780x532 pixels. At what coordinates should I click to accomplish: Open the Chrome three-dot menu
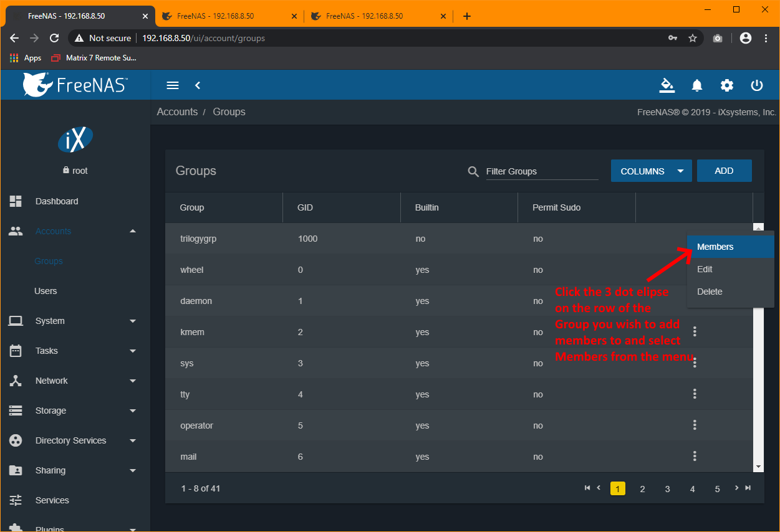(x=766, y=38)
